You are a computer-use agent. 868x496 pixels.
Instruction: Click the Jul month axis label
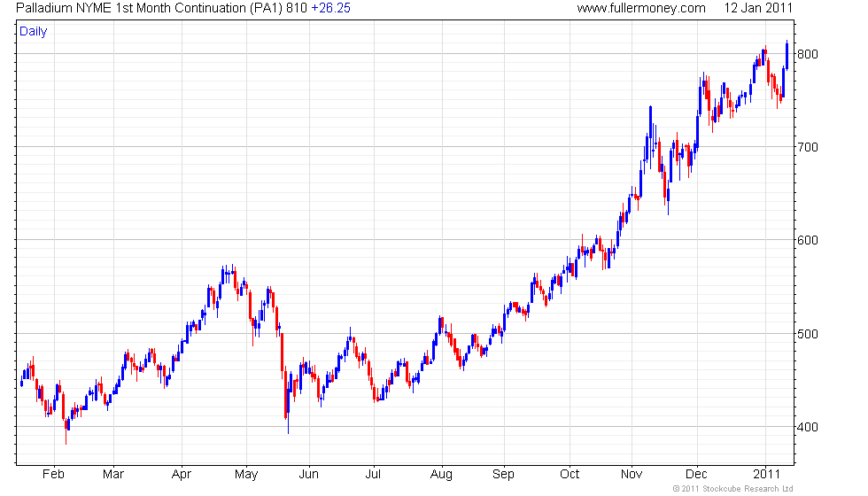pos(374,475)
